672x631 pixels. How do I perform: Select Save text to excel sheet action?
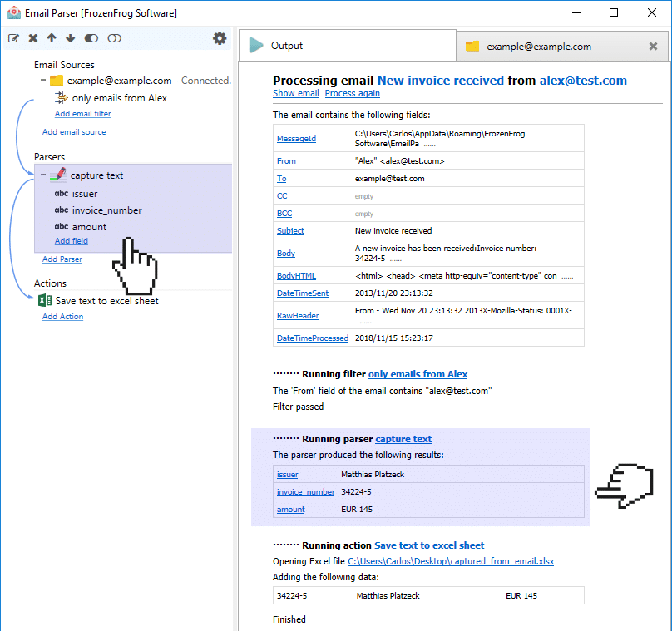pyautogui.click(x=106, y=301)
